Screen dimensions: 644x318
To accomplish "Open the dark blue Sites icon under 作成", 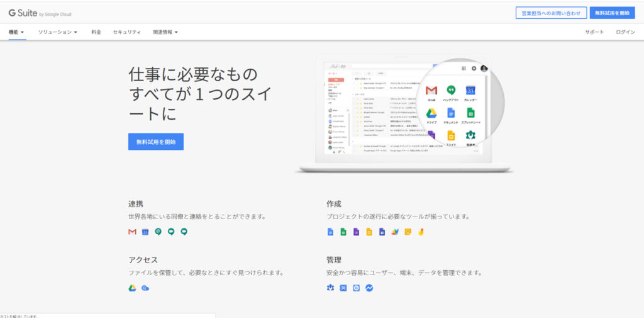I will [x=382, y=232].
